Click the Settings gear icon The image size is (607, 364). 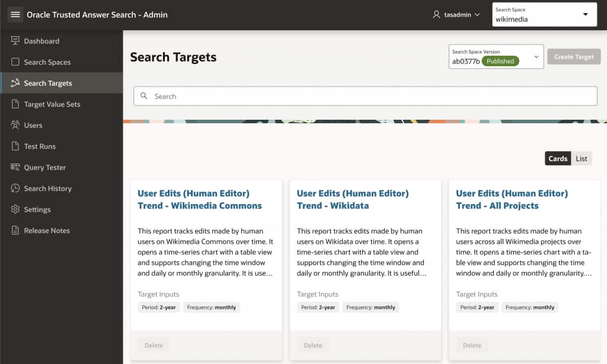[x=15, y=209]
